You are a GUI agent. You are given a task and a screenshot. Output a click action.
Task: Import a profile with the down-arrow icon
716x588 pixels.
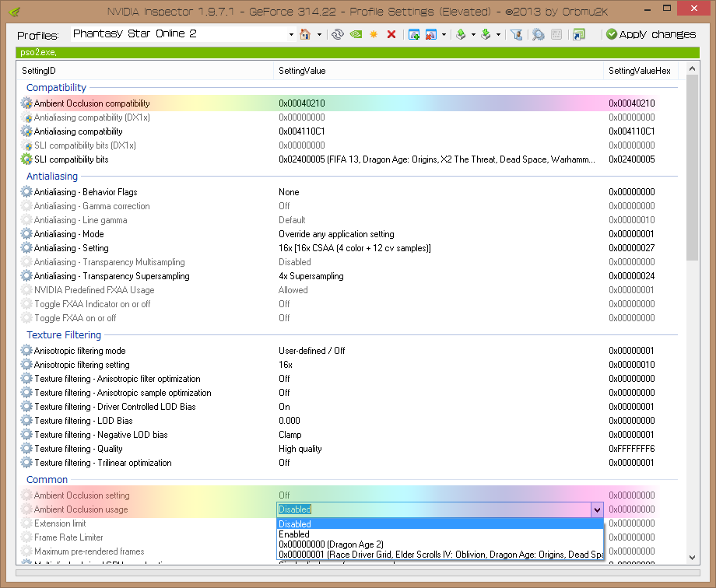[486, 34]
